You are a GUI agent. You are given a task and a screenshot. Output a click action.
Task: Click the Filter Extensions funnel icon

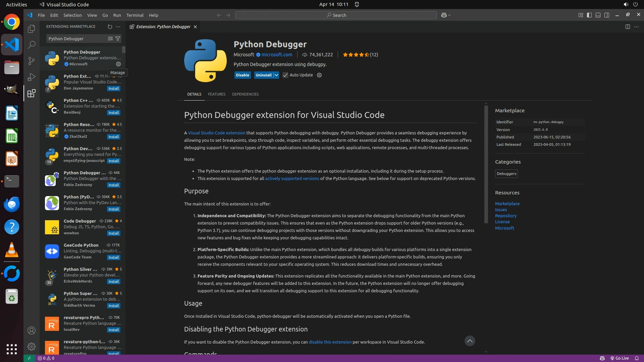pos(118,39)
